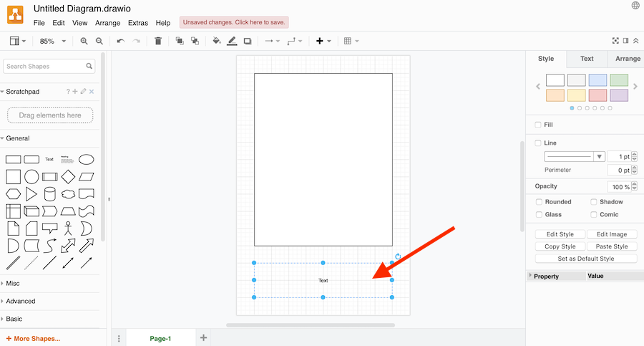Open the File menu
This screenshot has height=346, width=644.
[x=39, y=23]
